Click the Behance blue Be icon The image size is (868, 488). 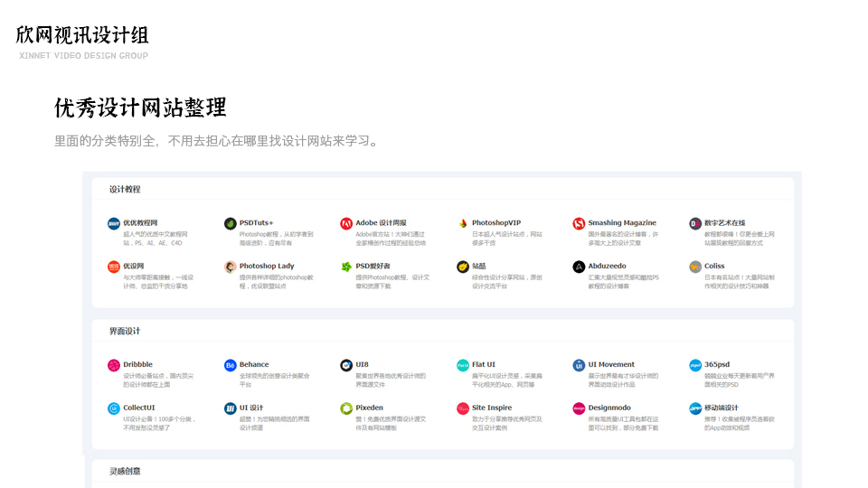pyautogui.click(x=230, y=365)
